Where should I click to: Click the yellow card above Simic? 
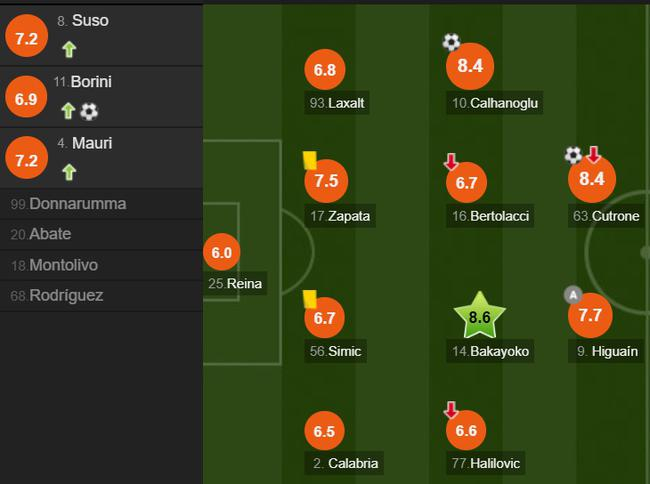309,298
